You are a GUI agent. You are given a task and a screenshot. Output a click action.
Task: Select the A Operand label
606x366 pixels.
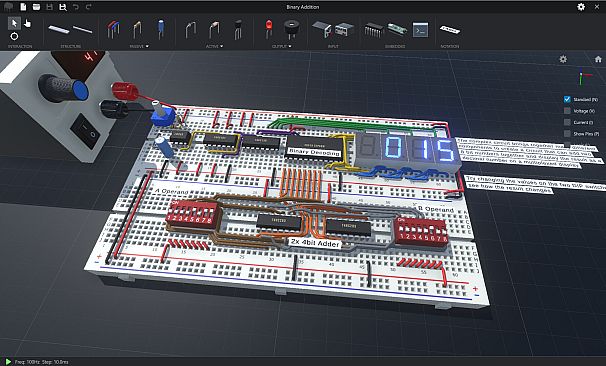click(x=172, y=191)
